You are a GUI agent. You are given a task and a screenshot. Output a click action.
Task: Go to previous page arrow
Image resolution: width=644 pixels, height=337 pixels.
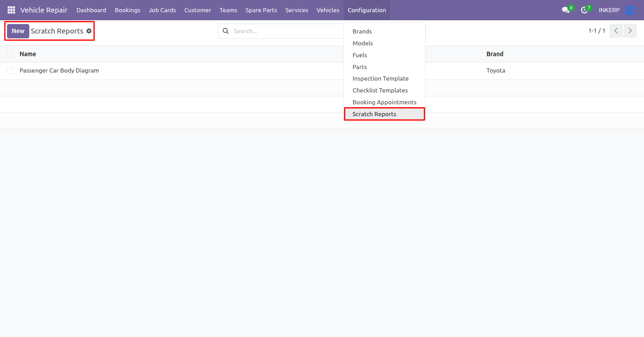616,31
